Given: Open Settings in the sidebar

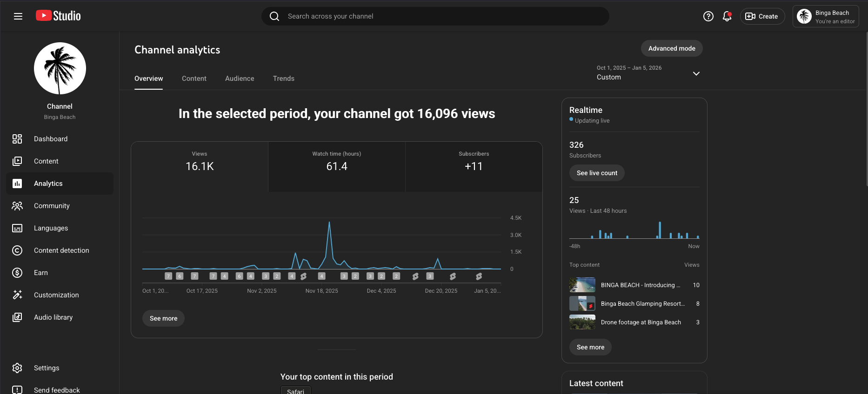Looking at the screenshot, I should coord(60,368).
